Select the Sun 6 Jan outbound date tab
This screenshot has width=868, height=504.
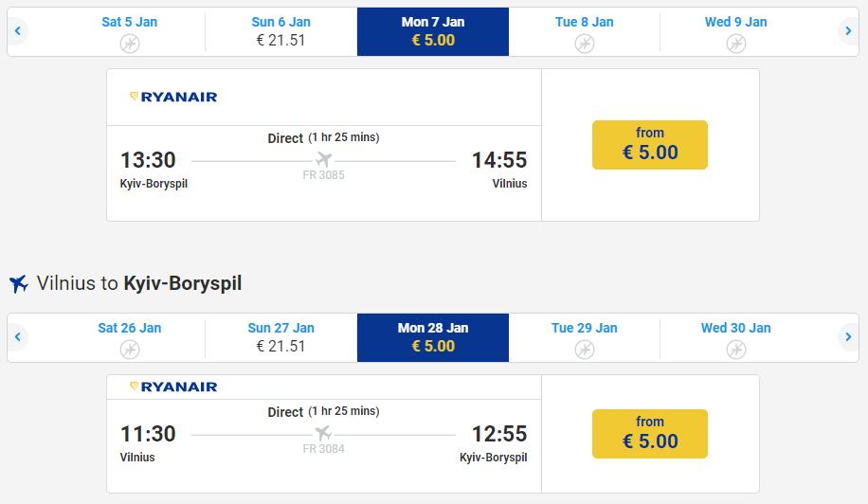pyautogui.click(x=281, y=31)
